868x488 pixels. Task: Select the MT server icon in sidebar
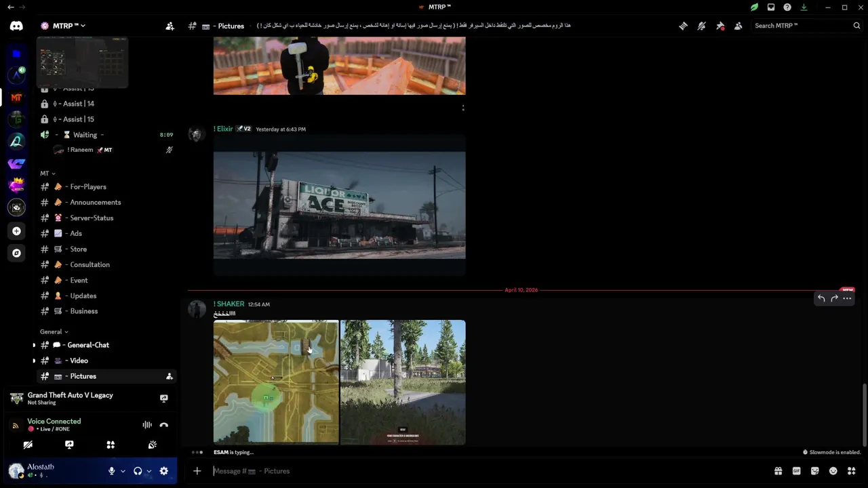click(16, 98)
